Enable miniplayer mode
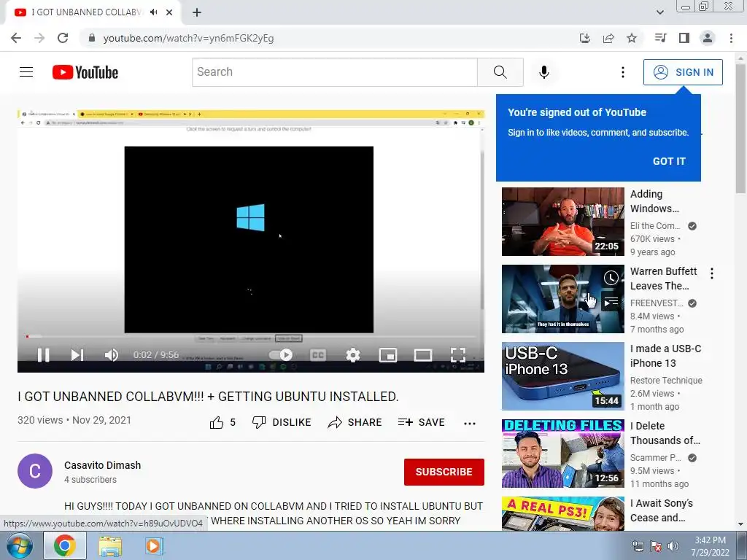The height and width of the screenshot is (560, 747). (x=388, y=355)
